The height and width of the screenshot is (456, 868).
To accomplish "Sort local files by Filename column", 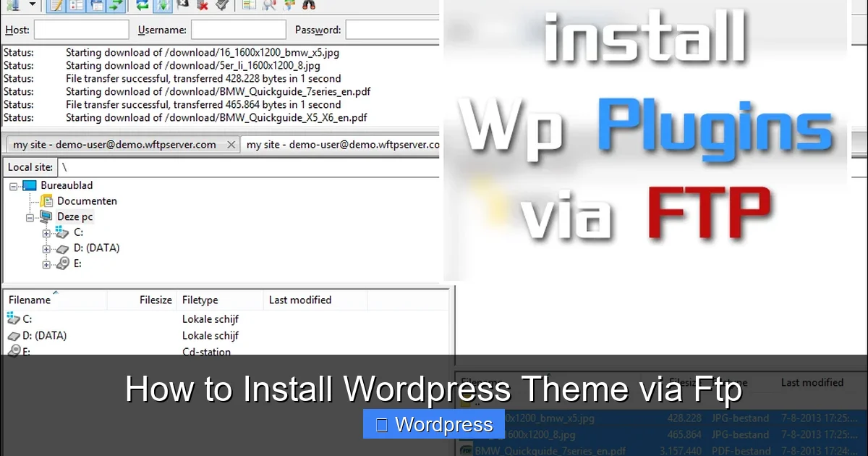I will pyautogui.click(x=55, y=300).
